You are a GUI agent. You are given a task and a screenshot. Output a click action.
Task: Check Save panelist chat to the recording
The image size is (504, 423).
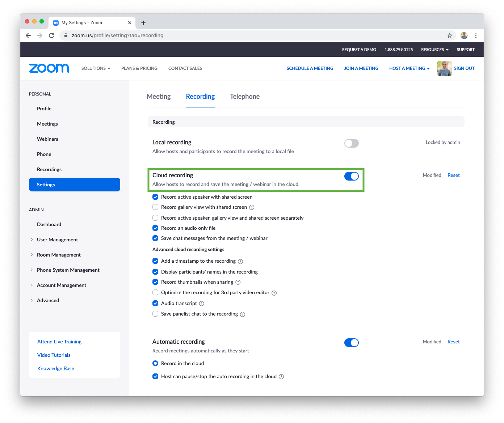(x=155, y=314)
